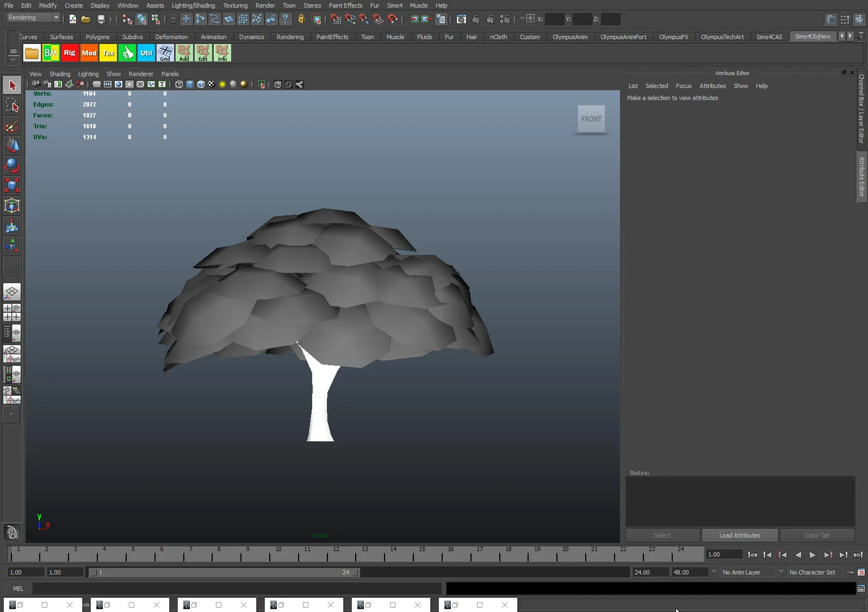The height and width of the screenshot is (612, 868).
Task: Toggle the selection lock padlock
Action: click(301, 19)
